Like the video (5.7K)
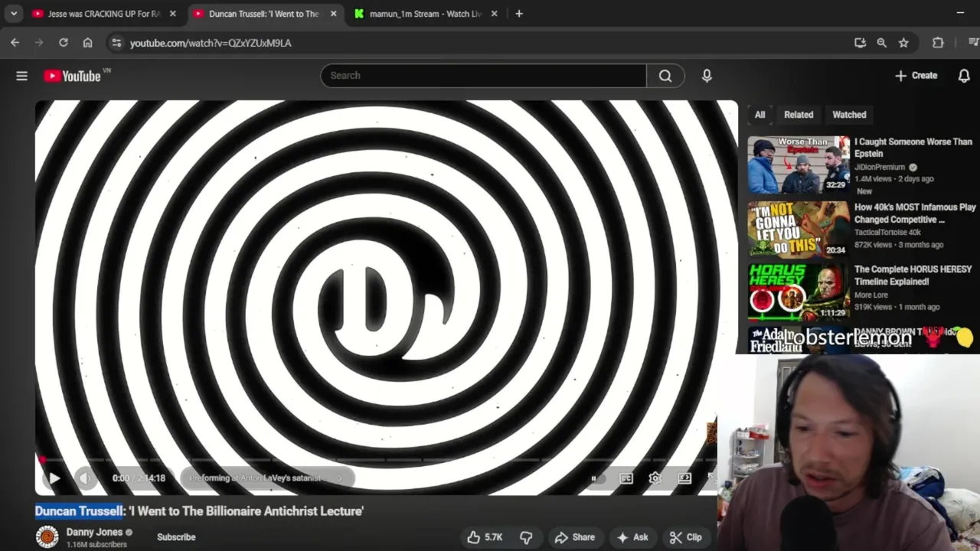This screenshot has height=551, width=980. click(485, 537)
